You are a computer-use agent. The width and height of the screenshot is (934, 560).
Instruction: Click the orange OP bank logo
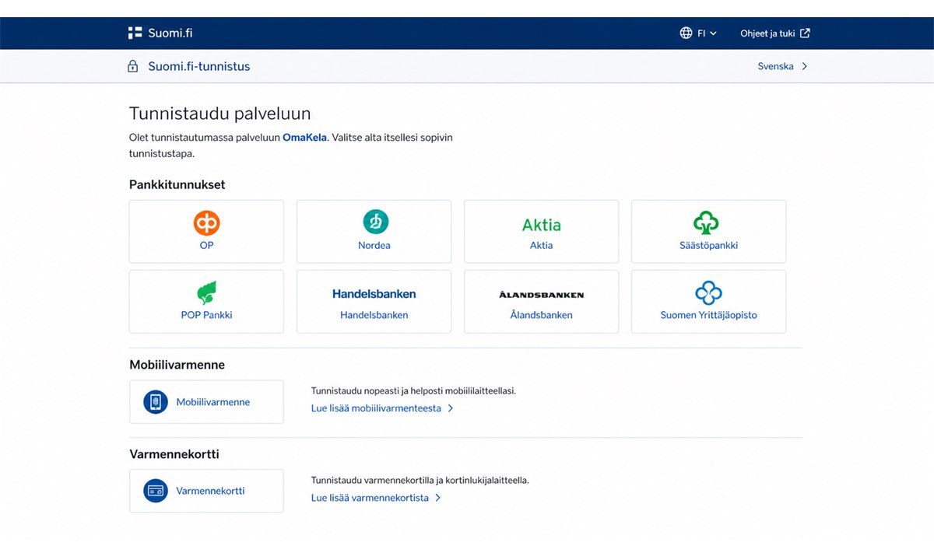(x=206, y=223)
